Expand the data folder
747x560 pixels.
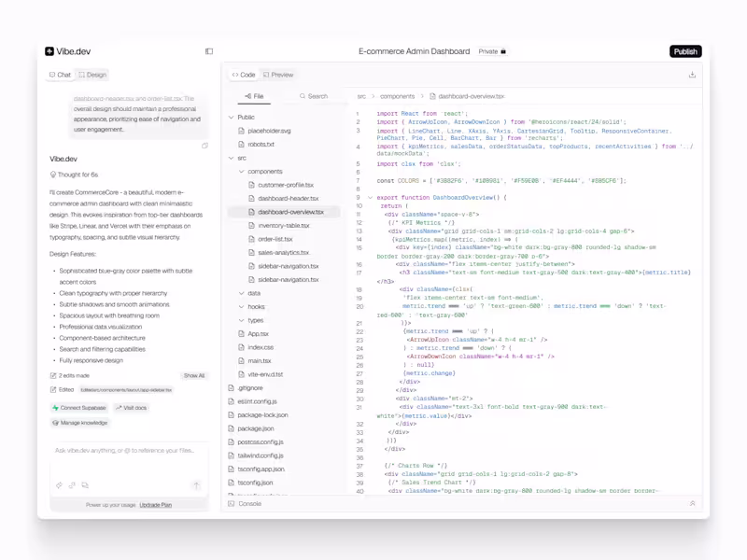coord(241,293)
